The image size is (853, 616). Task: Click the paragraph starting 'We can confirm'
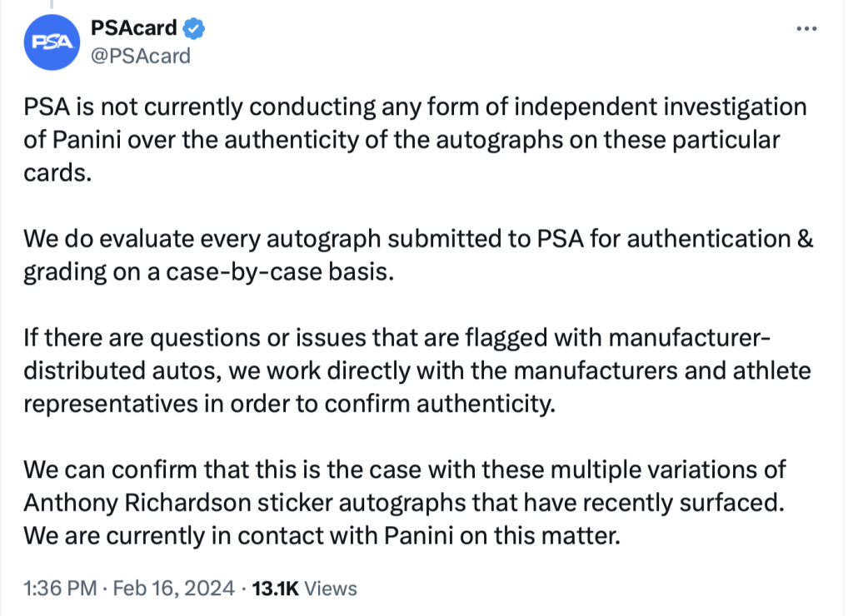point(405,502)
